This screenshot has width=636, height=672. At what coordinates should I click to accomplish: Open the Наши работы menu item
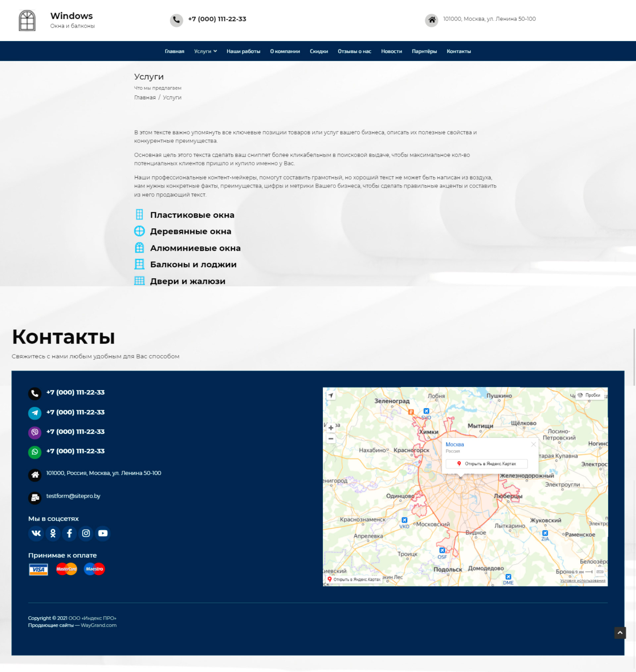[243, 52]
